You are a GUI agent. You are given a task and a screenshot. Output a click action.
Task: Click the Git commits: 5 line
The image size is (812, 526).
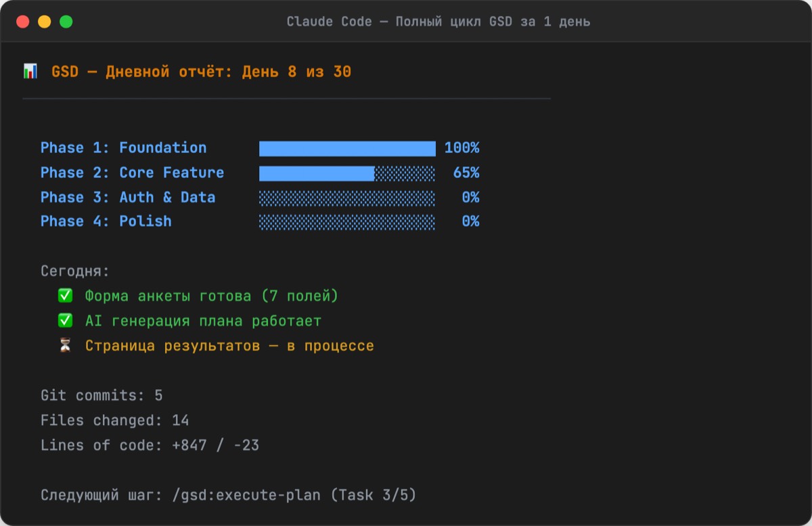click(x=101, y=395)
